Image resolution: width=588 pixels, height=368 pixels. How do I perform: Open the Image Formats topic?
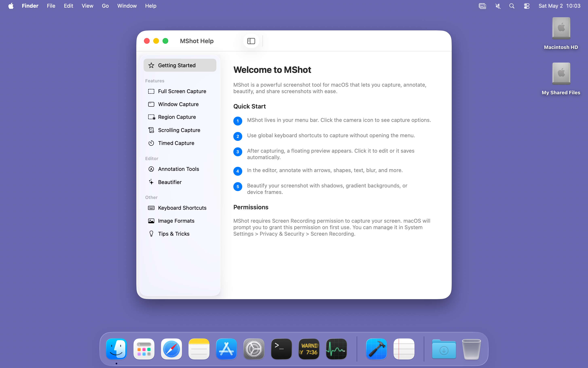(x=180, y=221)
